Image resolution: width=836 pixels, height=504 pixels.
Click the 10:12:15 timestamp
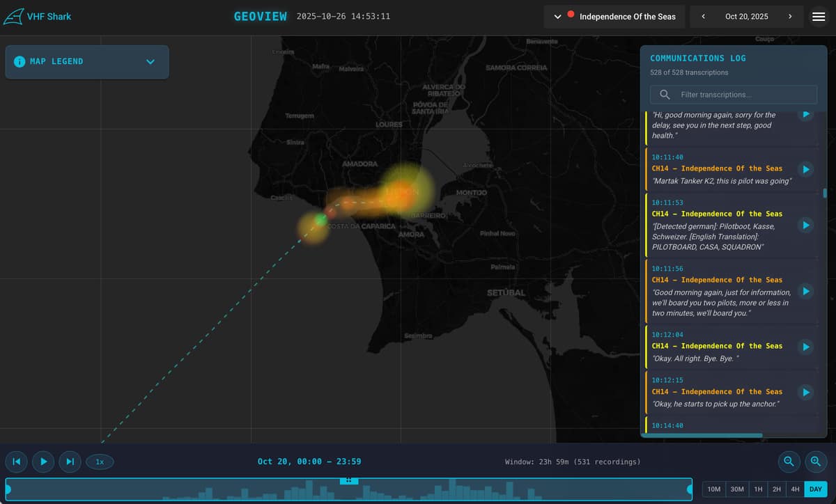tap(667, 380)
